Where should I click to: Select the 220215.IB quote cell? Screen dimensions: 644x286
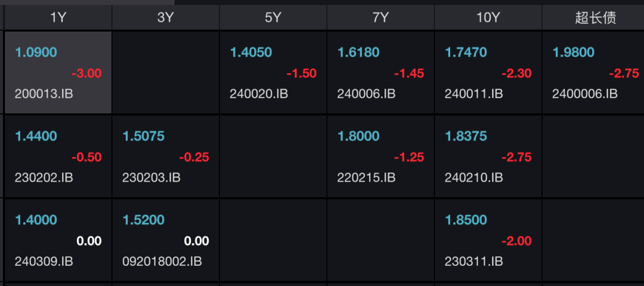coord(380,157)
